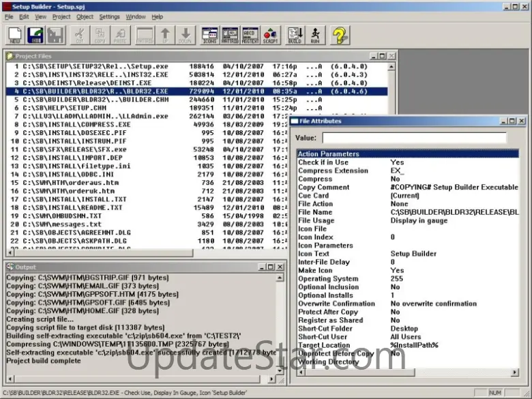The image size is (532, 399).
Task: Open the ICONS window toolbar icon
Action: tap(209, 35)
